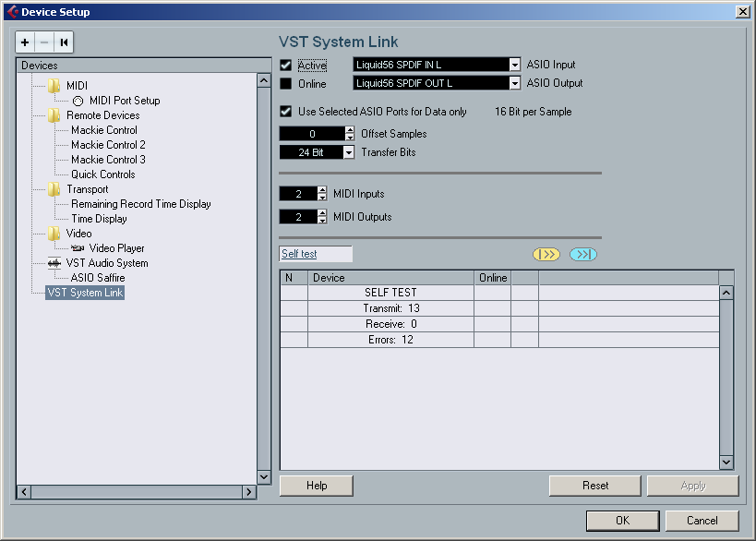Viewport: 756px width, 541px height.
Task: Decrease MIDI Outputs count with down arrow
Action: coord(322,221)
